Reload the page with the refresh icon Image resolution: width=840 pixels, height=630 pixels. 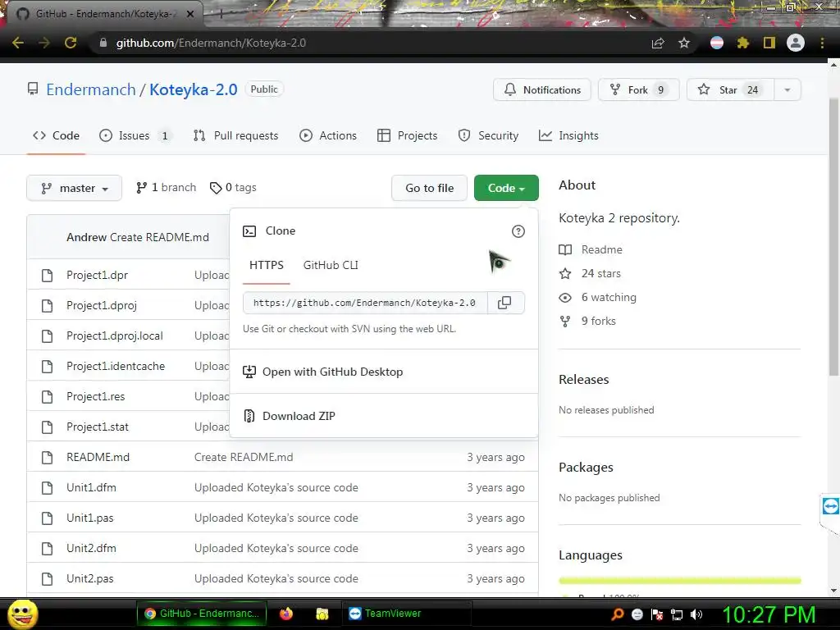pos(71,43)
